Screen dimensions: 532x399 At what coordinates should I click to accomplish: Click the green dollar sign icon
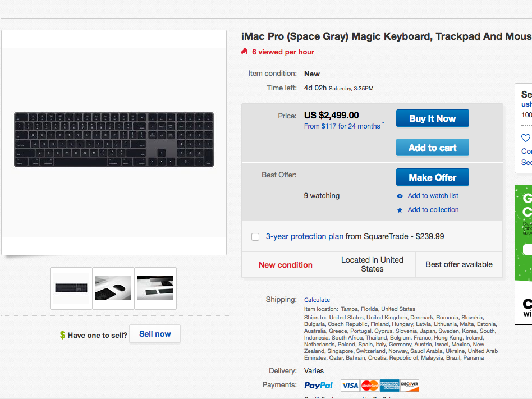click(62, 335)
